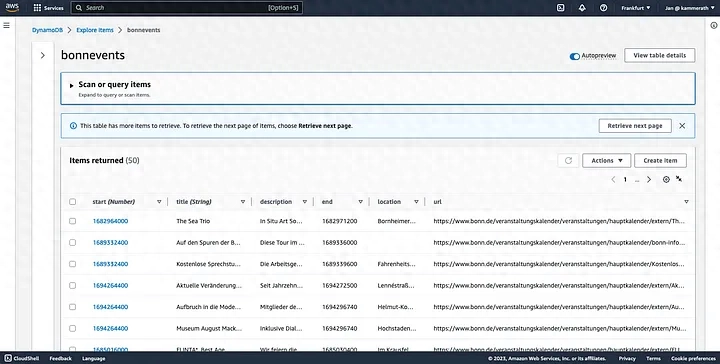This screenshot has height=364, width=720.
Task: Click the end value 1682971200
Action: pos(339,221)
